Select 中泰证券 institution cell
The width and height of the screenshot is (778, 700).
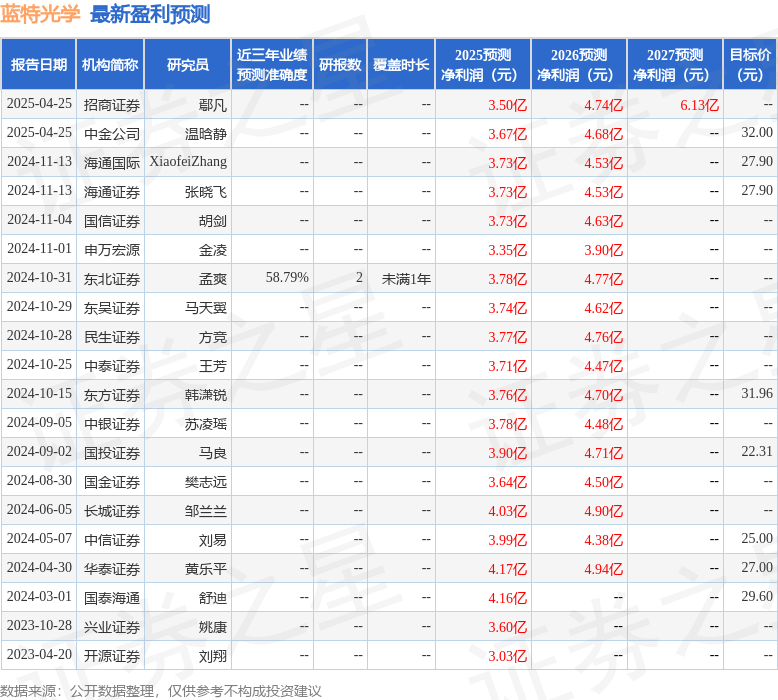coord(112,366)
